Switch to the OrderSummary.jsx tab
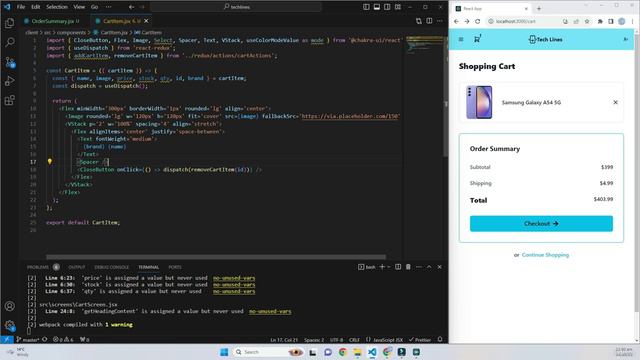 click(x=52, y=21)
